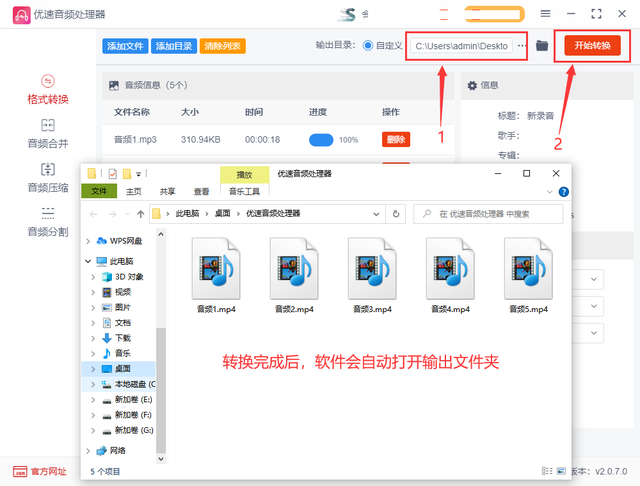Expand the 视频 tree node
Viewport: 640px width, 486px height.
click(x=93, y=292)
